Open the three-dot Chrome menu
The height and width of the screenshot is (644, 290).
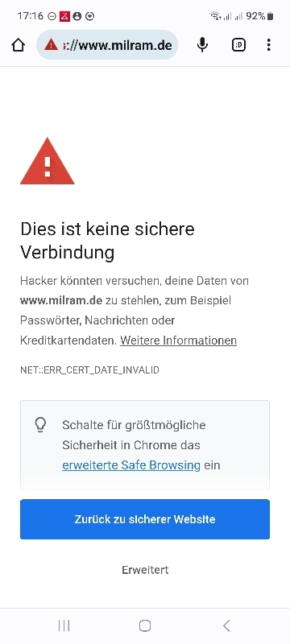[x=268, y=45]
